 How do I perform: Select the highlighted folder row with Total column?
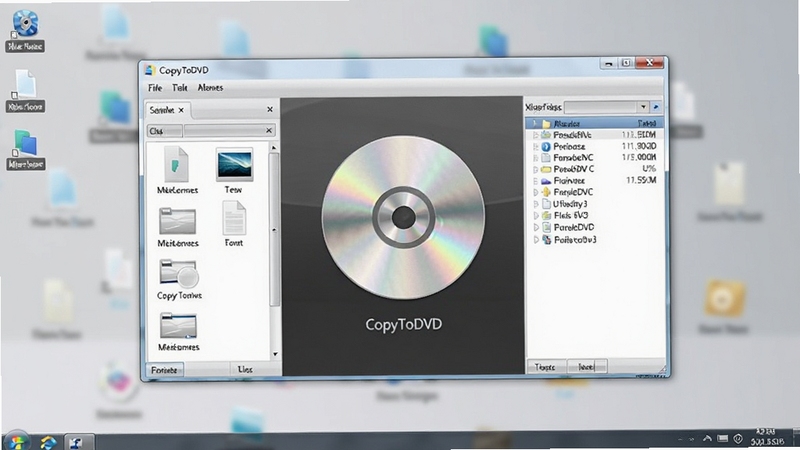(594, 123)
